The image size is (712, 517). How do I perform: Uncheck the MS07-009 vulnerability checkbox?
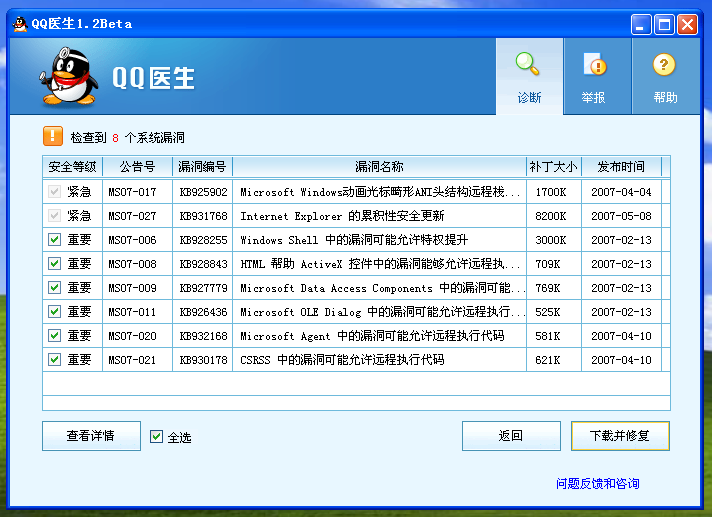tap(54, 288)
